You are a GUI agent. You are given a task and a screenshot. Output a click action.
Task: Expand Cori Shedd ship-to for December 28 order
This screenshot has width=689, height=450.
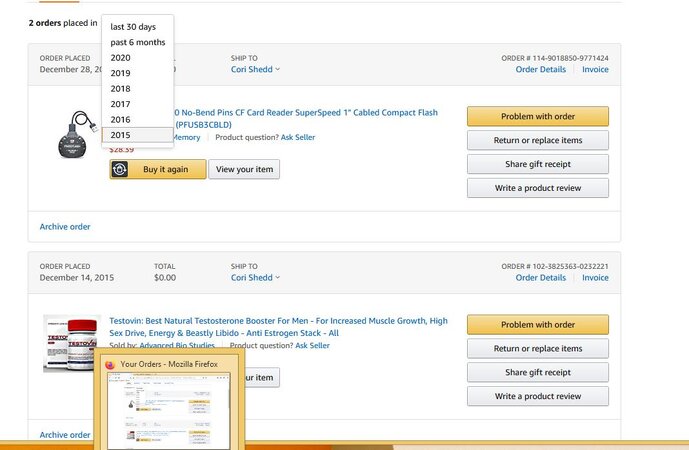click(255, 69)
